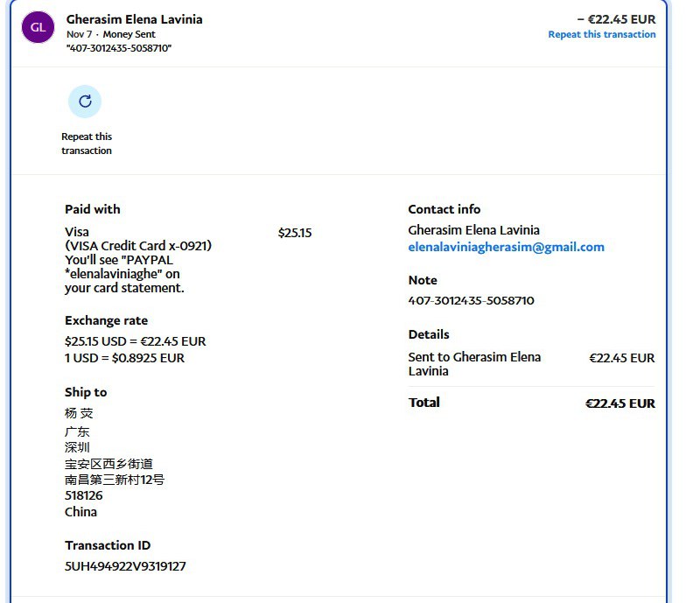
Task: Click the transaction ID 5UH494922V9319127
Action: [125, 566]
